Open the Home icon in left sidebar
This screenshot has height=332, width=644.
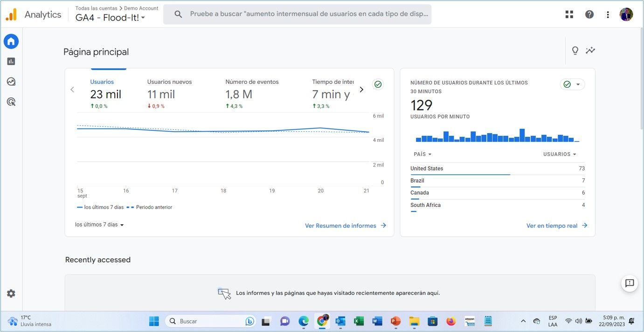(x=11, y=42)
